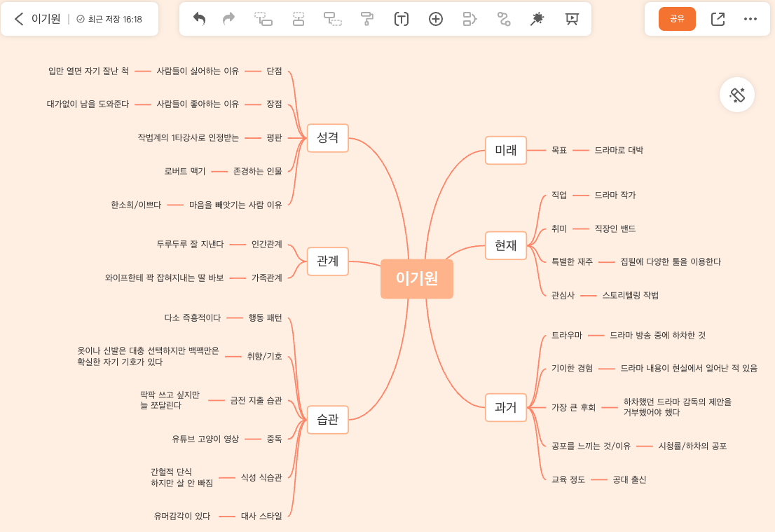Select the 존경하는 인물 topic
Viewport: 775px width, 532px height.
point(257,172)
